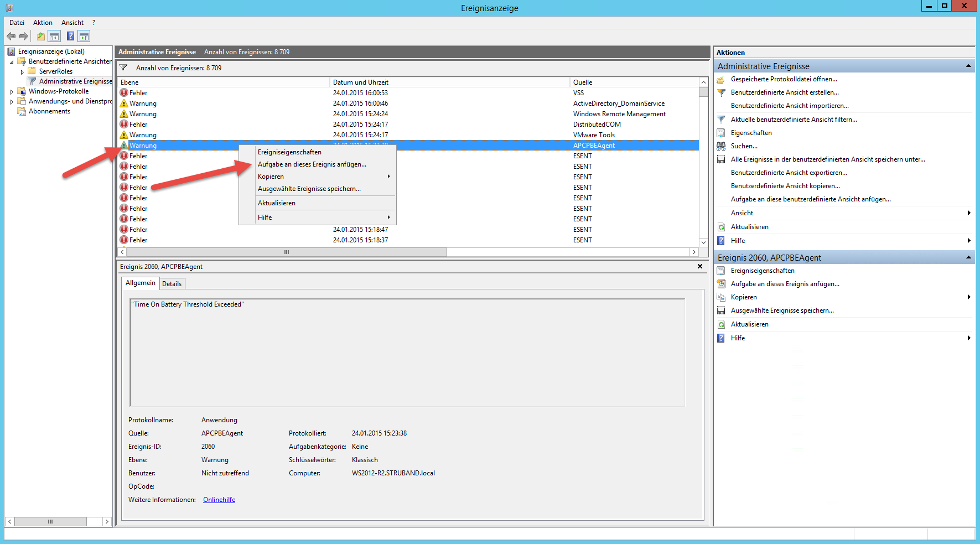Switch to the Details tab

(172, 284)
